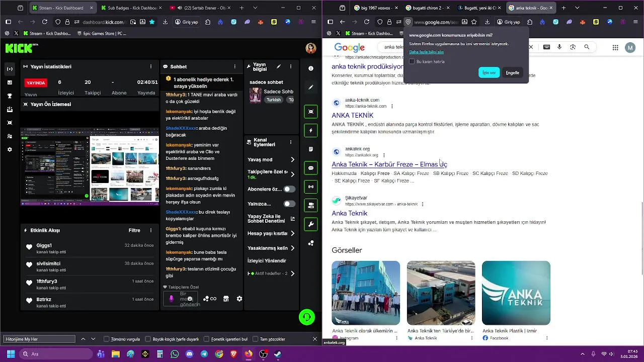The image size is (644, 362).
Task: Open chat settings gear below the chat
Action: tap(239, 299)
